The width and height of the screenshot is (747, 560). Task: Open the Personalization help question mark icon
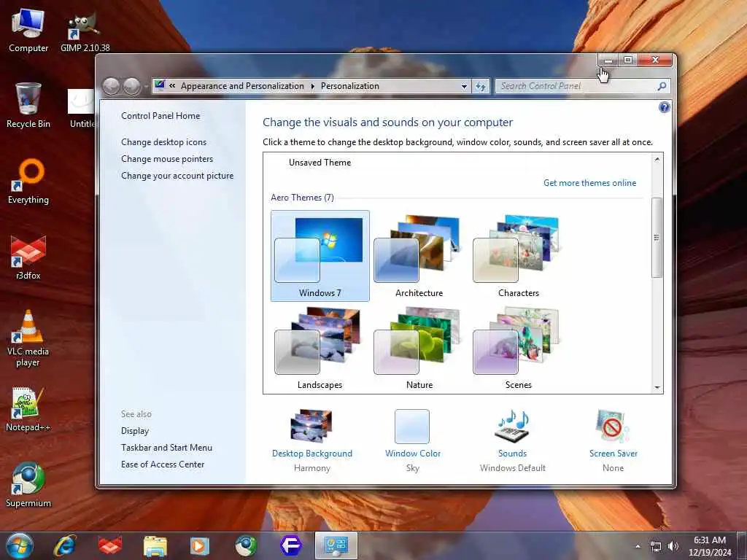point(664,107)
